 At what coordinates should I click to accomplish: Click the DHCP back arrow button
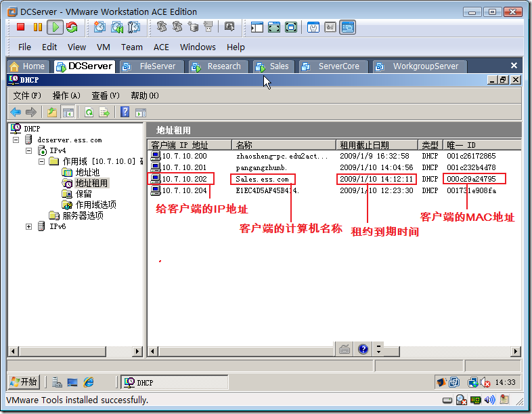tap(16, 112)
